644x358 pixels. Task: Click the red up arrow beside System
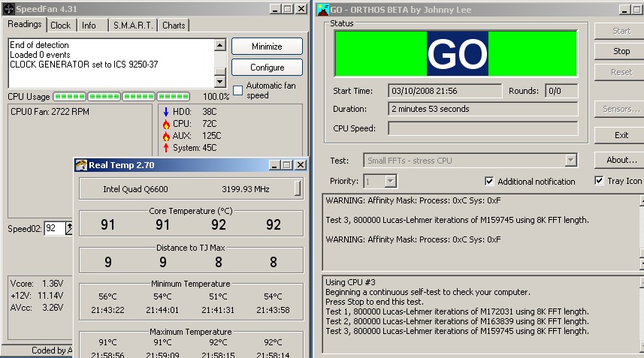pyautogui.click(x=166, y=148)
